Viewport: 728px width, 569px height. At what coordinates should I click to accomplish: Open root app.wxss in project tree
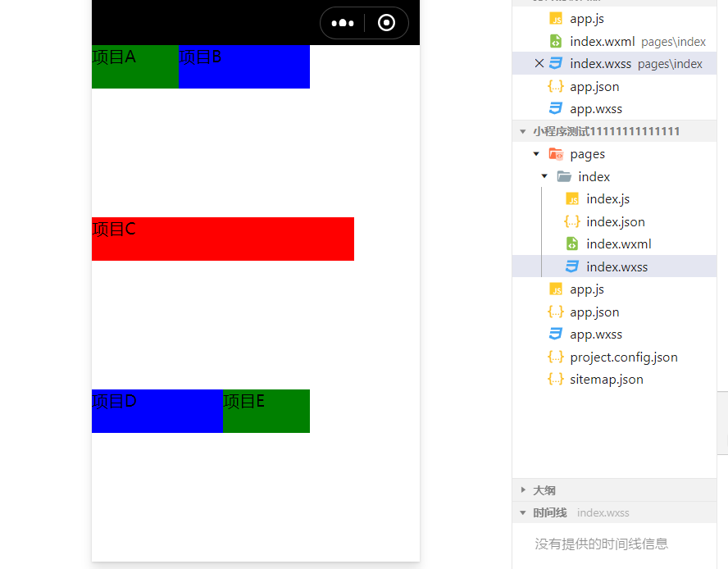tap(614, 334)
